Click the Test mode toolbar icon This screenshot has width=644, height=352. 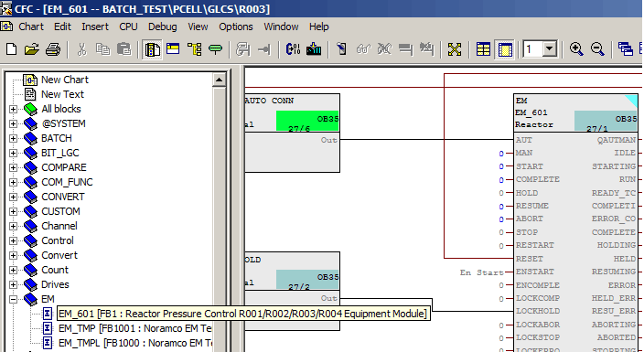pos(341,49)
